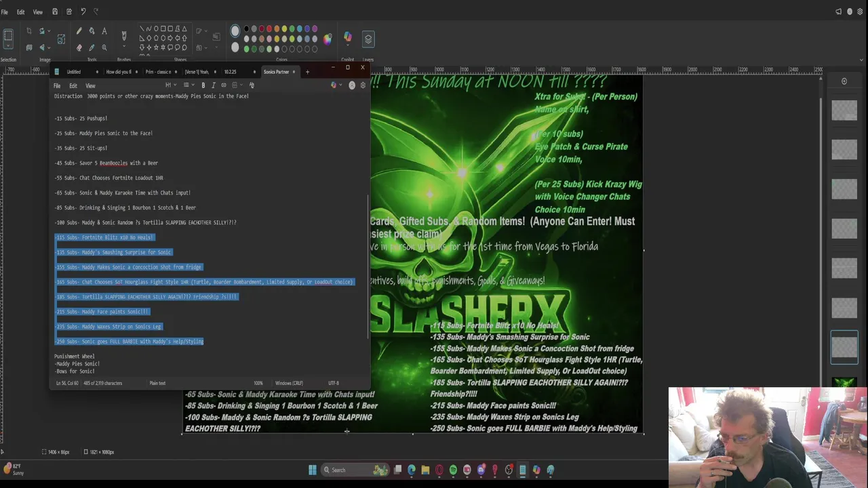The width and height of the screenshot is (868, 488).
Task: Toggle bold in Notepad toolbar
Action: (x=203, y=85)
